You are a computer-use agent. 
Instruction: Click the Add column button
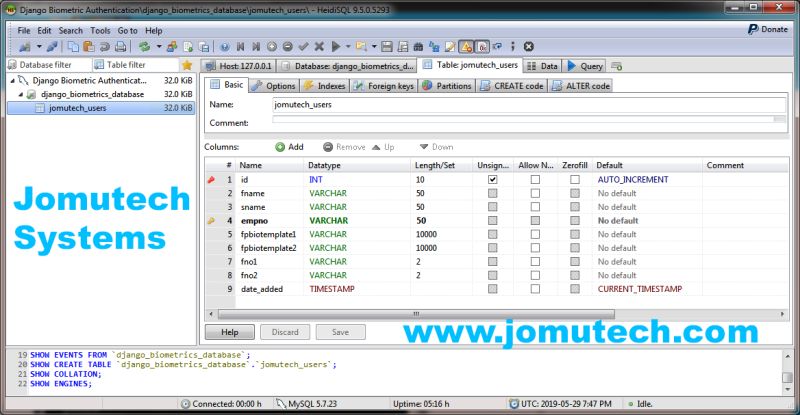point(289,147)
